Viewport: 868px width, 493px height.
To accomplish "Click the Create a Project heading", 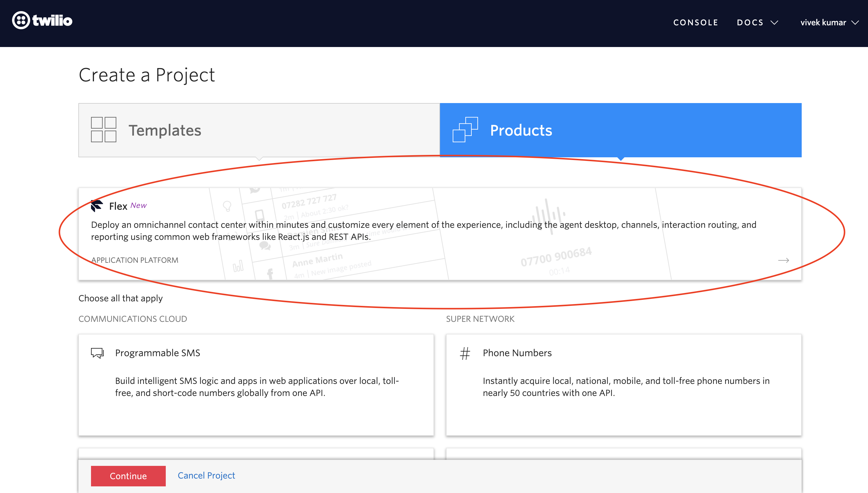I will (146, 75).
